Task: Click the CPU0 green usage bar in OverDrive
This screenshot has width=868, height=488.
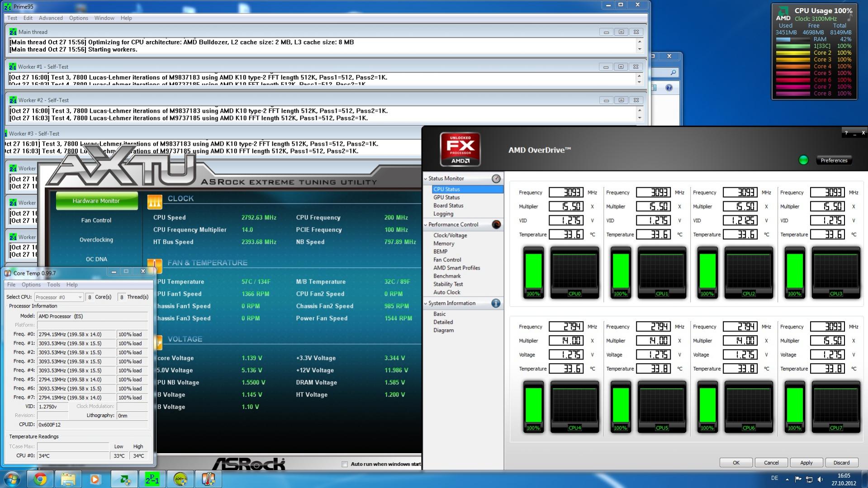Action: click(x=533, y=270)
